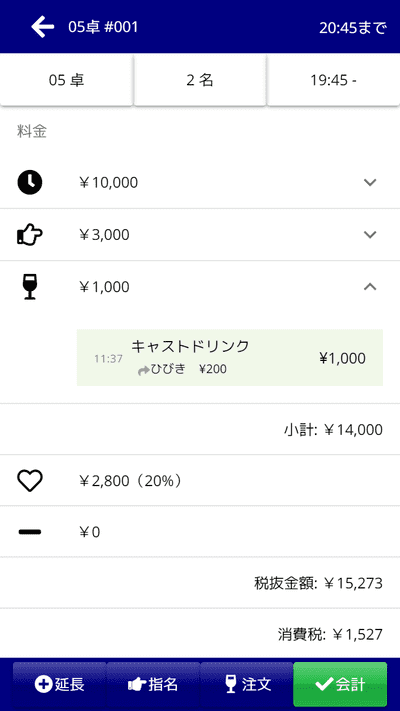Screen dimensions: 400x711
Task: Collapse the ¥1,000 drinks section
Action: (x=370, y=287)
